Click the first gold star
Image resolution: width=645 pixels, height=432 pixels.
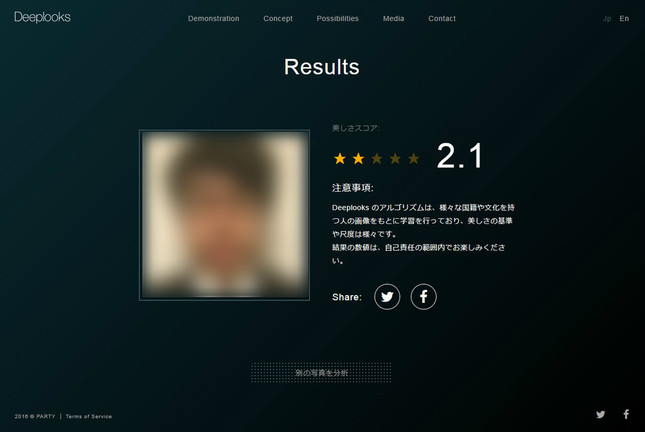[x=340, y=158]
